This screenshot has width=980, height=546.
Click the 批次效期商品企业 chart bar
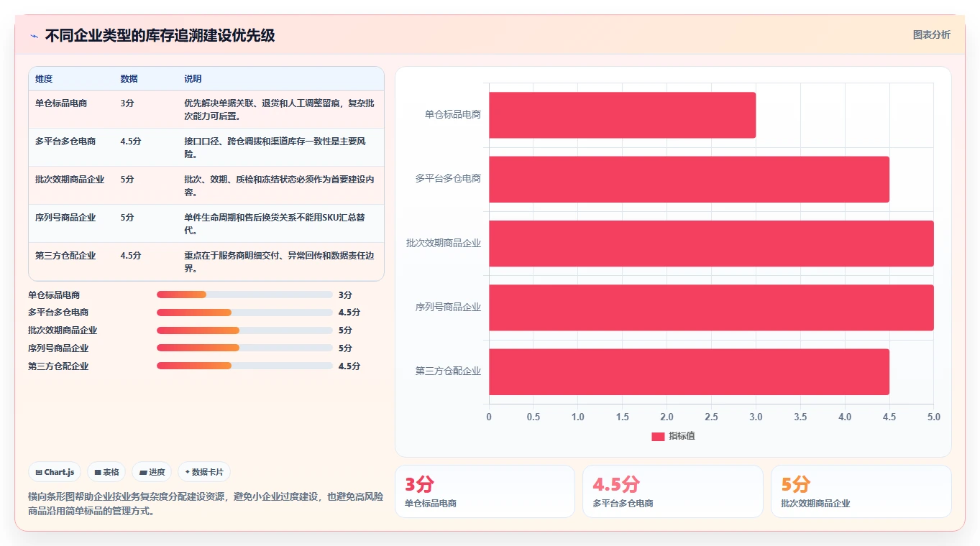[x=711, y=244]
